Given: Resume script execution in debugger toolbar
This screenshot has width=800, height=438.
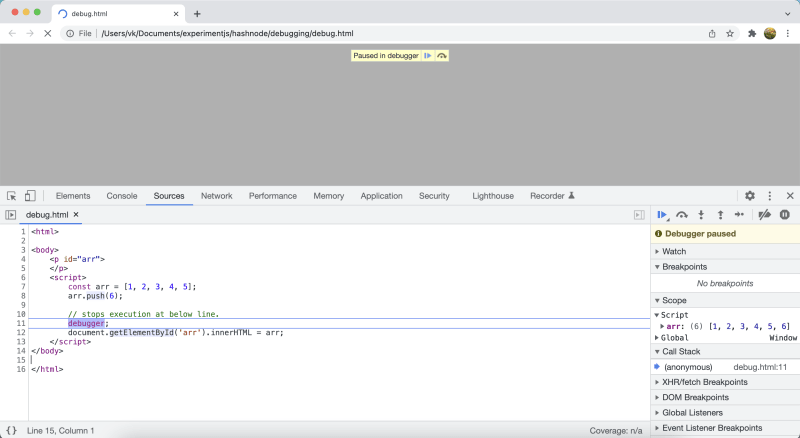Looking at the screenshot, I should tap(662, 215).
